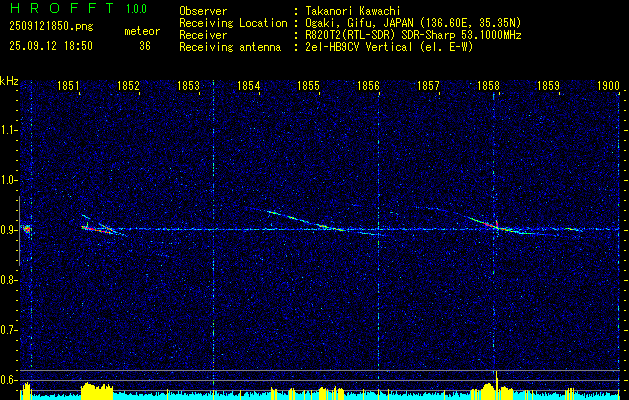Click time marker 1851
Image resolution: width=629 pixels, height=400 pixels.
68,86
